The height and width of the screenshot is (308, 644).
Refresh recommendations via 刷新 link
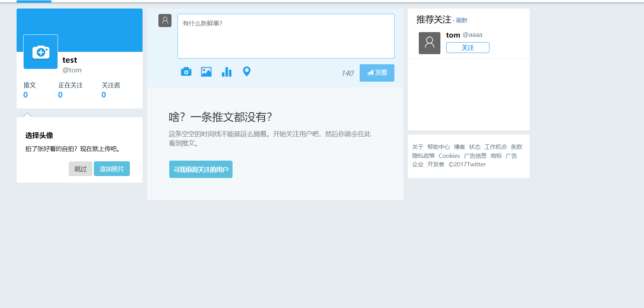click(462, 21)
